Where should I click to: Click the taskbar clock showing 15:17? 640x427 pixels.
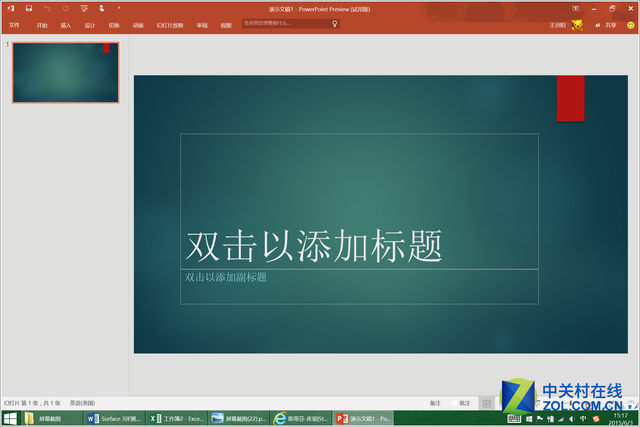621,419
